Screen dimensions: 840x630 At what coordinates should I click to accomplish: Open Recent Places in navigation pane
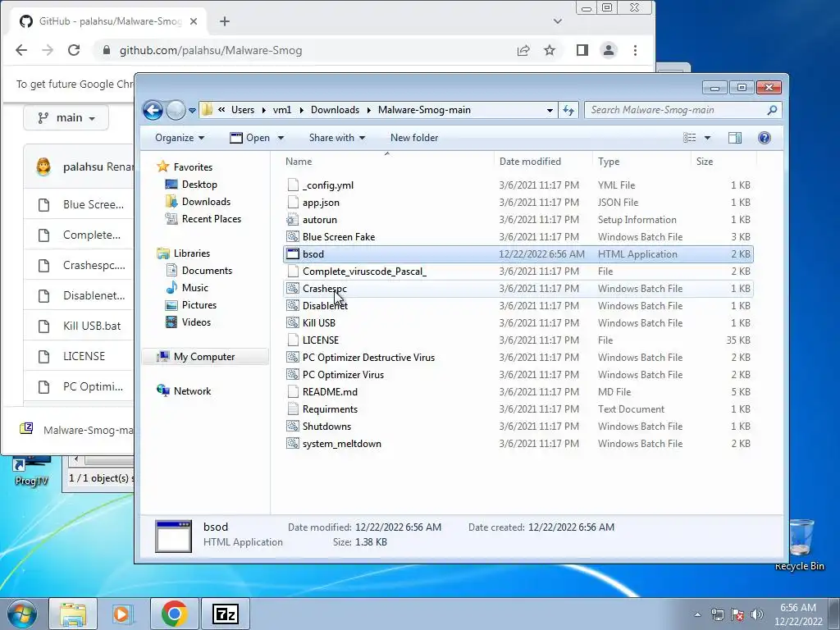pos(212,218)
